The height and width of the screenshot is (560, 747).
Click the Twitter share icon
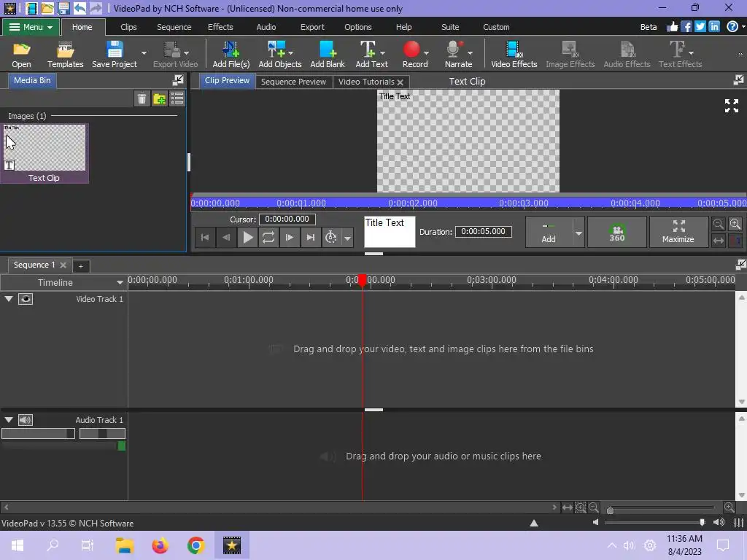tap(700, 27)
